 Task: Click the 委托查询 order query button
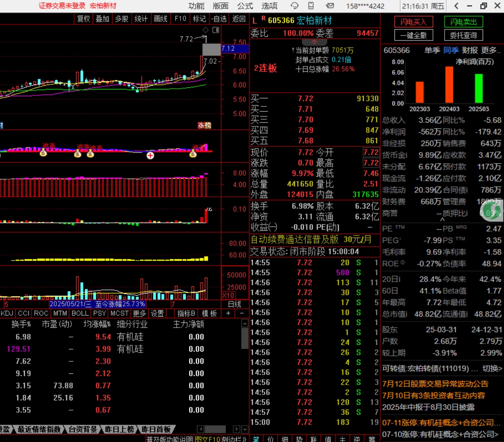click(464, 35)
